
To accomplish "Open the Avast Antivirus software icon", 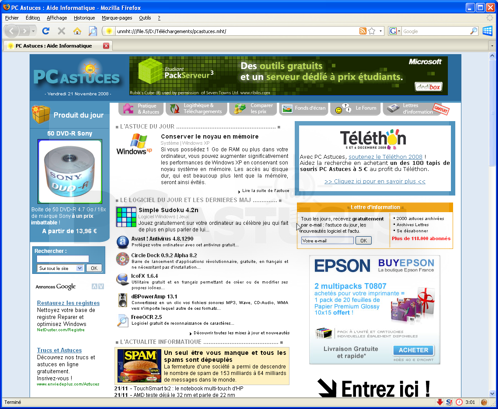I will [122, 242].
